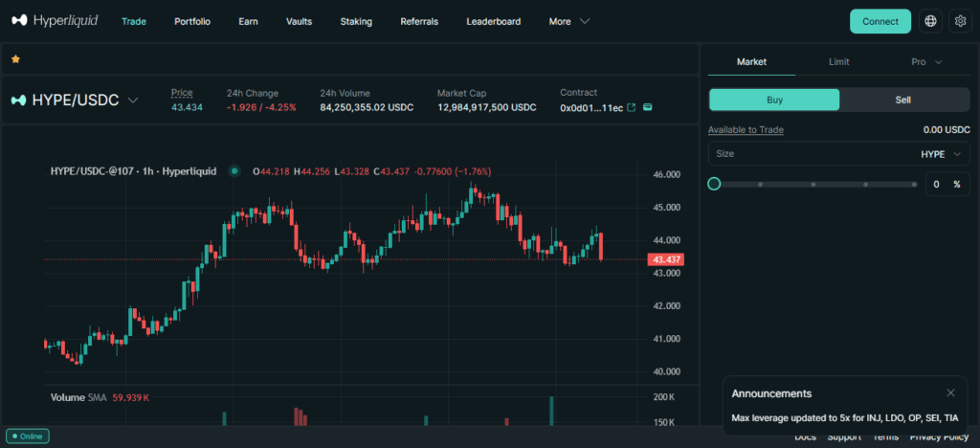Viewport: 980px width, 448px height.
Task: Close the Announcements popup
Action: pos(950,393)
